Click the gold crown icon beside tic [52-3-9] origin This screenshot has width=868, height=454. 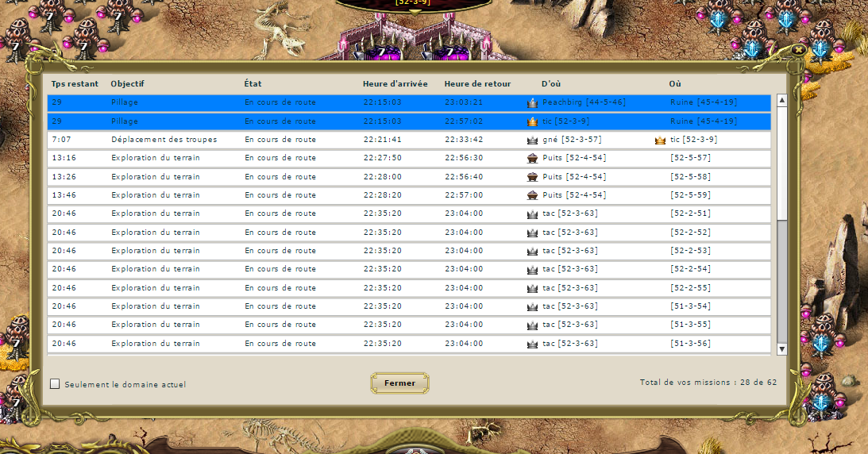[532, 121]
